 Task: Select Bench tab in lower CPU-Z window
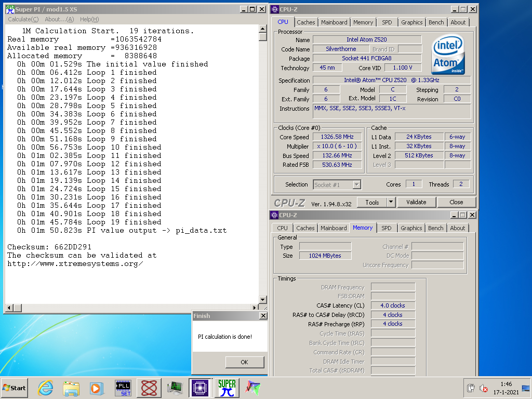click(x=436, y=228)
